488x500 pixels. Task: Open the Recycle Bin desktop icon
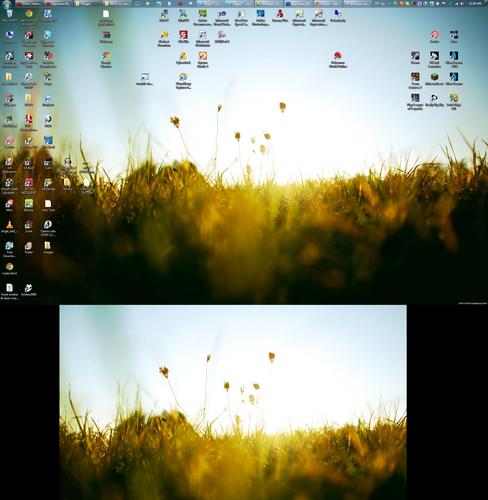click(x=9, y=14)
